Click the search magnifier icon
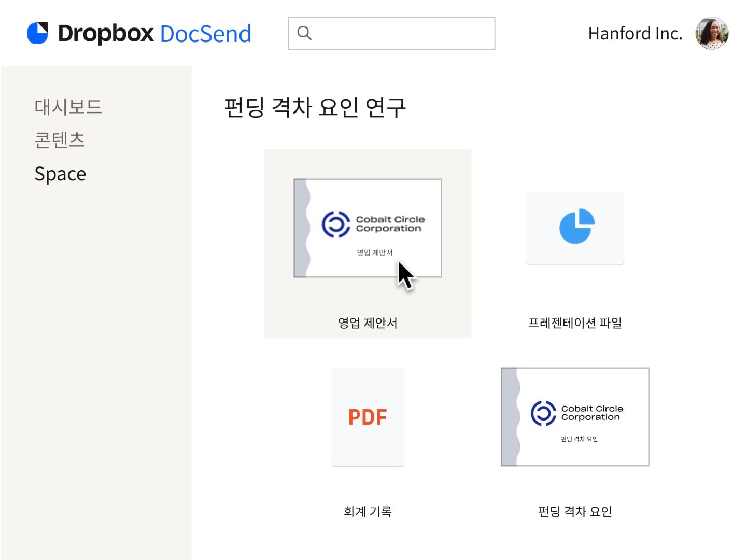 click(304, 33)
